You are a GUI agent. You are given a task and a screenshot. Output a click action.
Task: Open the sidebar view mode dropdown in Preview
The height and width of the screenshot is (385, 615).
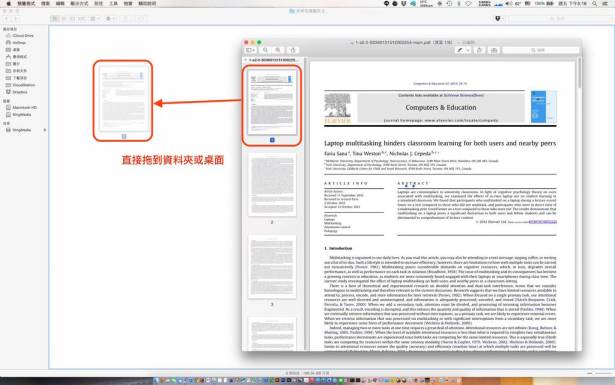tap(250, 50)
